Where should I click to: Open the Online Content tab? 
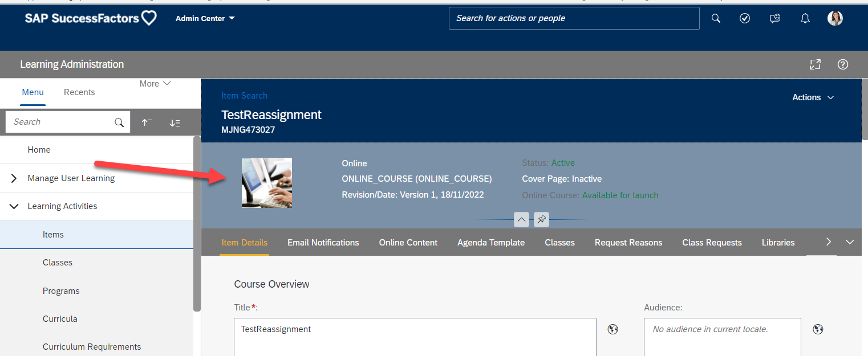click(x=408, y=243)
